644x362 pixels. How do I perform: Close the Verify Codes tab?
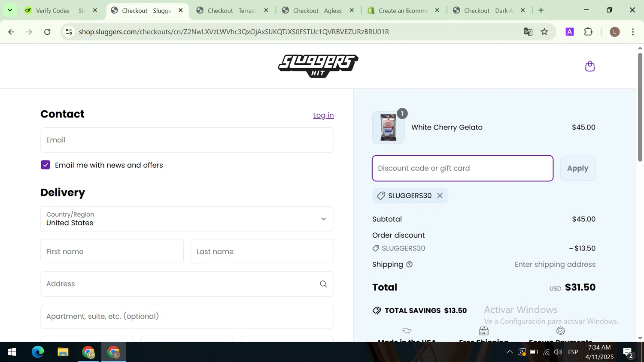95,10
